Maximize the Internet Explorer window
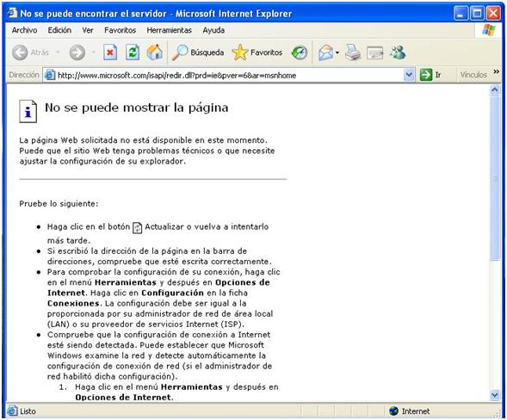The height and width of the screenshot is (420, 507). pos(477,13)
